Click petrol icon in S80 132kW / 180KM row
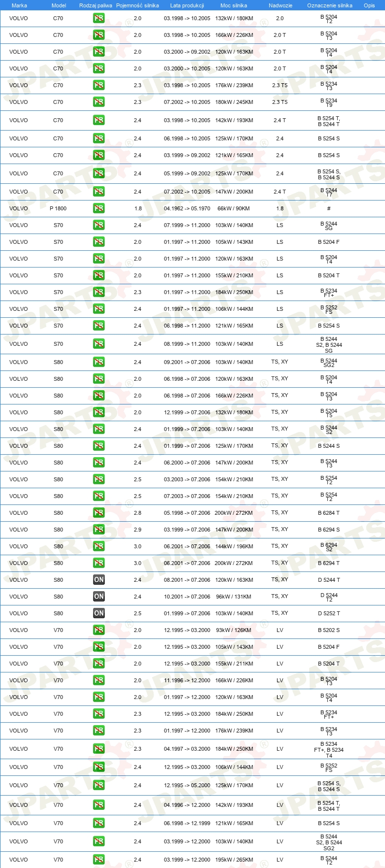 (x=99, y=412)
